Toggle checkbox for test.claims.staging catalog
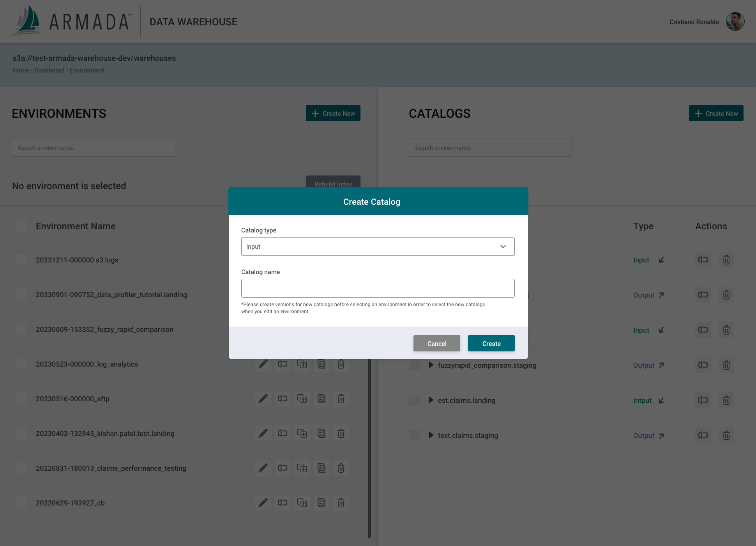 coord(414,436)
